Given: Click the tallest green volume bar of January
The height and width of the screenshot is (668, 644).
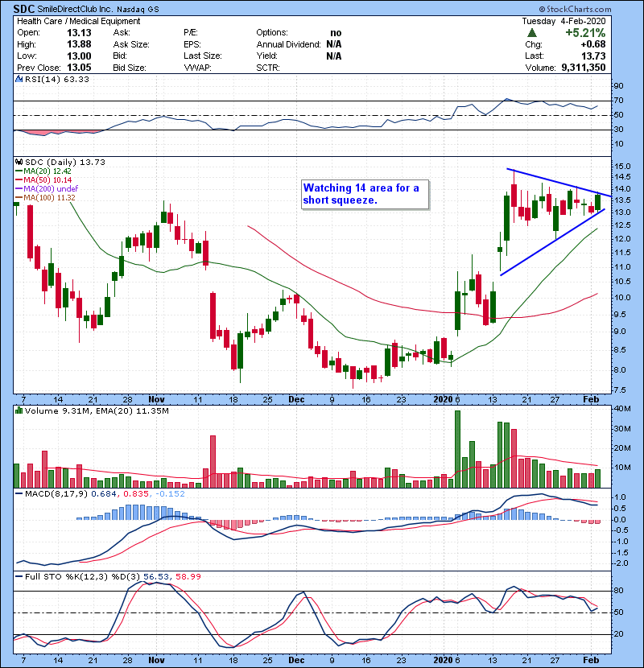Looking at the screenshot, I should click(458, 449).
